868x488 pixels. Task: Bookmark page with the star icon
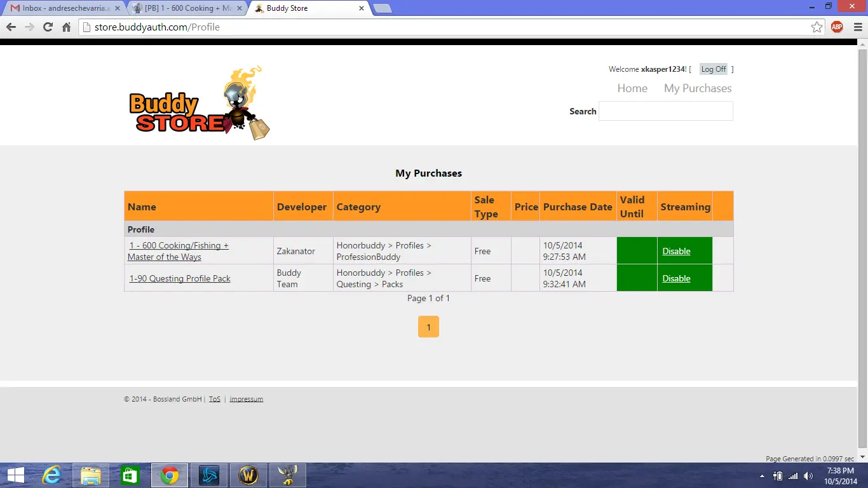pyautogui.click(x=817, y=27)
